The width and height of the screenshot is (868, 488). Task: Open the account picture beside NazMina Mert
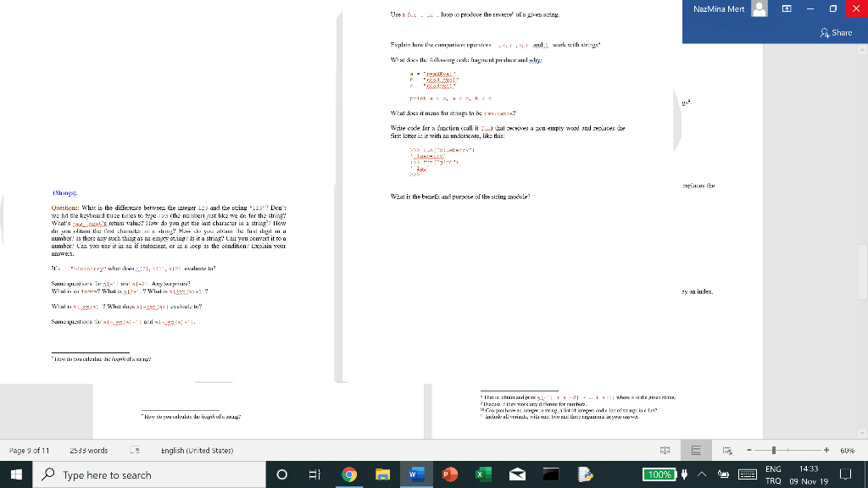759,9
